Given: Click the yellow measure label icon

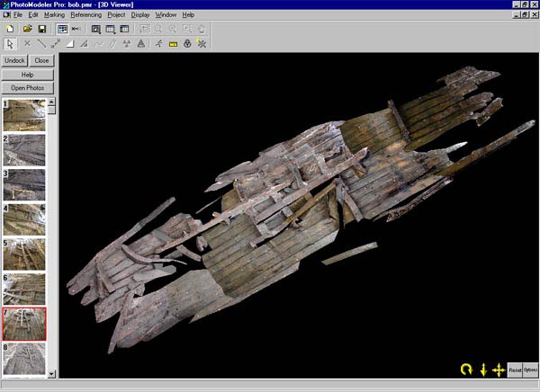Looking at the screenshot, I should coord(173,44).
